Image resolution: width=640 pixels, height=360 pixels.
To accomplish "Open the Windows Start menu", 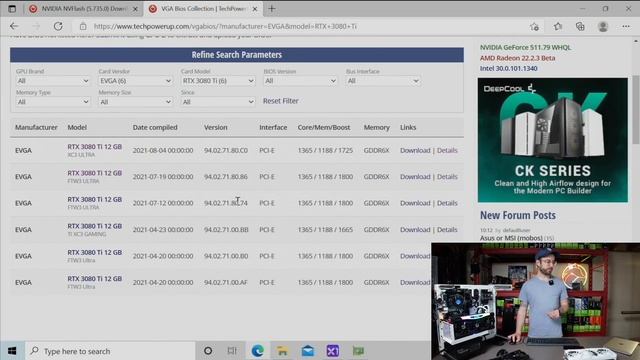I will (x=12, y=351).
